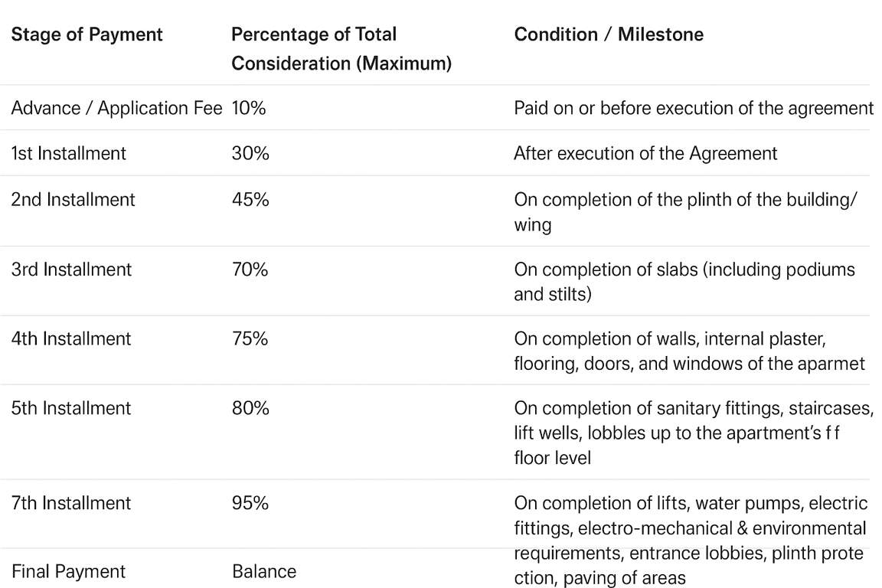Click the "Percentage of Total Consideration (Maximum)" header
This screenshot has height=588, width=882.
341,49
